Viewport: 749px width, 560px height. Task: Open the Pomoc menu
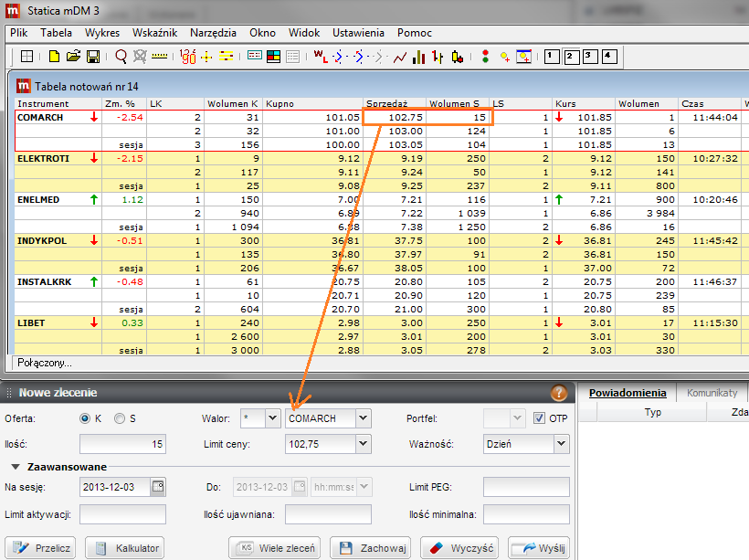tap(415, 33)
